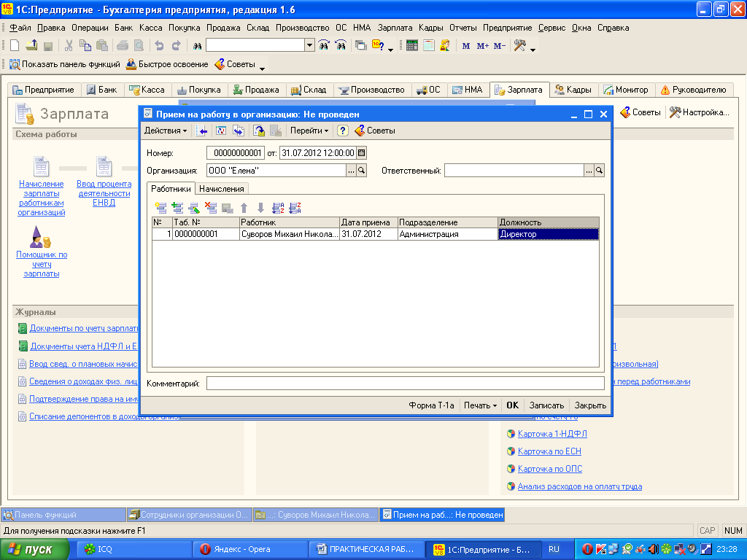Viewport: 747px width, 560px height.
Task: Open the Зарплата menu in menu bar
Action: pos(395,28)
